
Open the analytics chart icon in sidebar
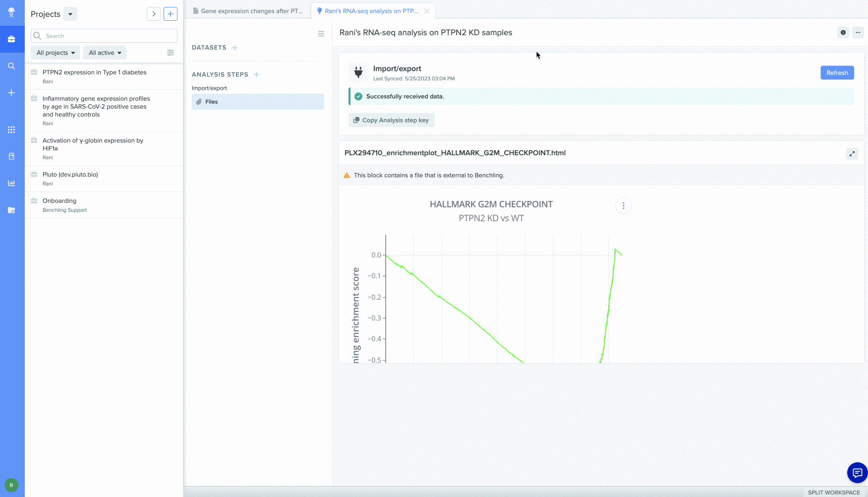point(11,183)
